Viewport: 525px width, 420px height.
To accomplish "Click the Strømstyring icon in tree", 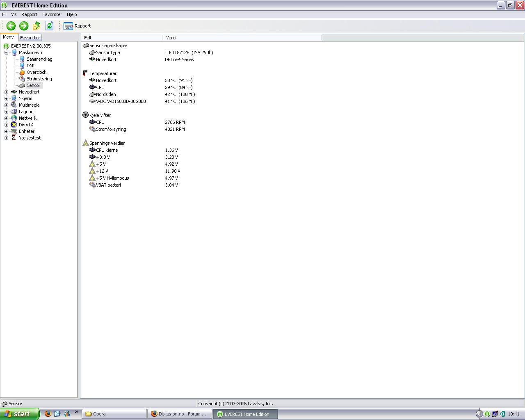I will (x=22, y=79).
